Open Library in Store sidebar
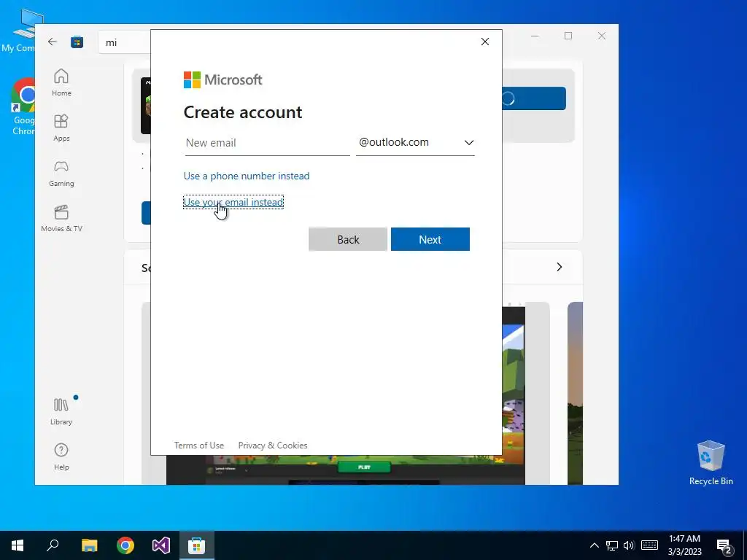Viewport: 747px width, 560px height. pos(61,411)
